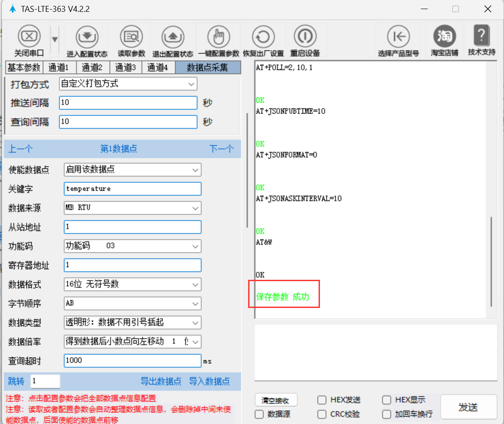Click 恢复出厂设置 factory reset icon
The image size is (504, 424).
(x=263, y=37)
